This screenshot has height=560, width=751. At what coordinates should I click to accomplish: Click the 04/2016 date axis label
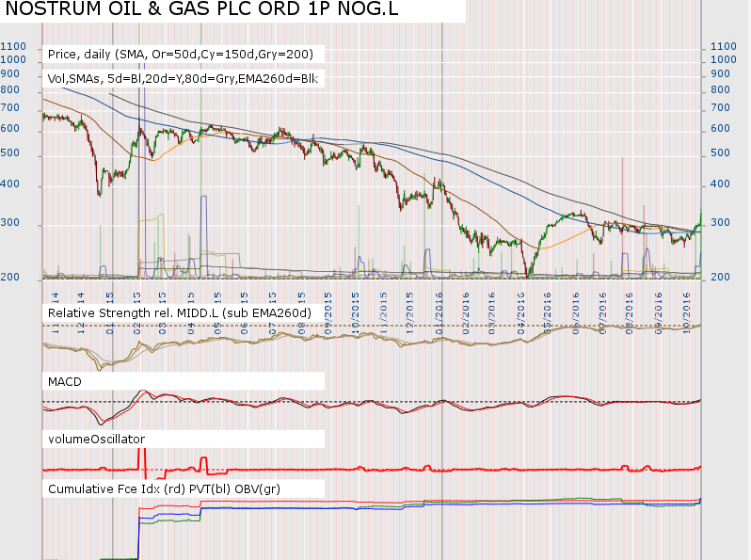click(x=520, y=313)
